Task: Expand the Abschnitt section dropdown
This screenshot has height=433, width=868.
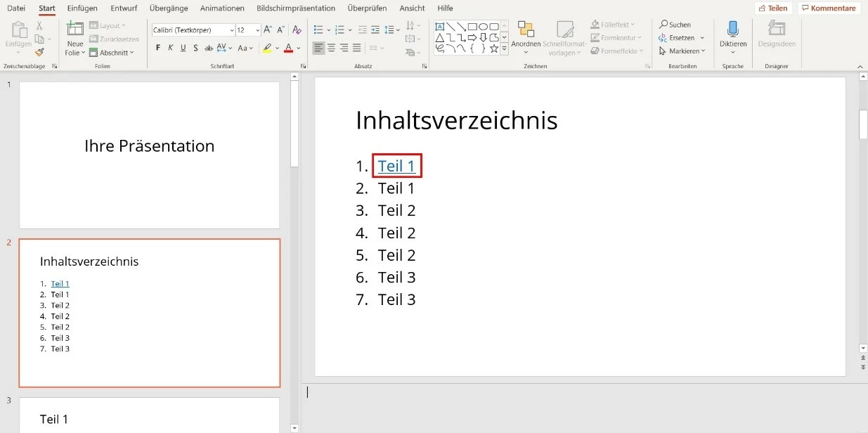Action: point(133,53)
